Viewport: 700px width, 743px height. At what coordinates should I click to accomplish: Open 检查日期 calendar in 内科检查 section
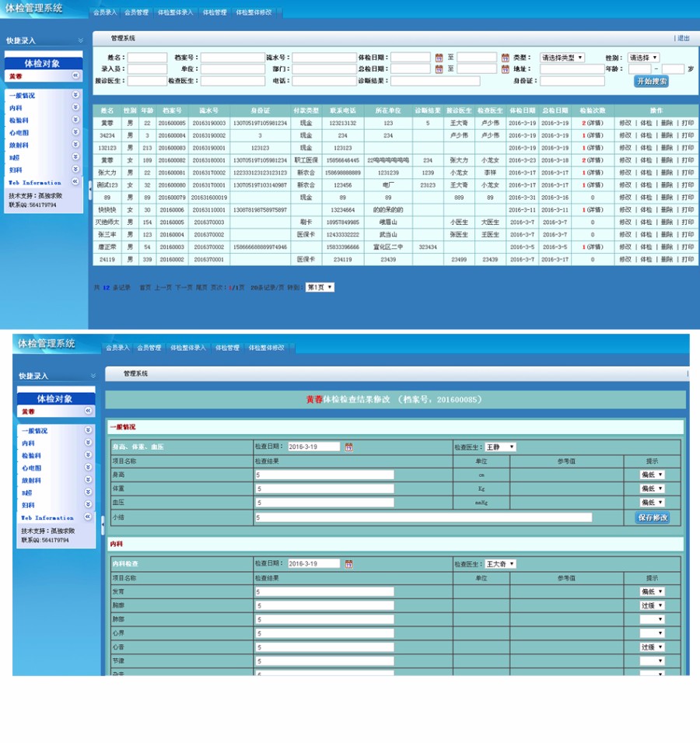[x=348, y=564]
